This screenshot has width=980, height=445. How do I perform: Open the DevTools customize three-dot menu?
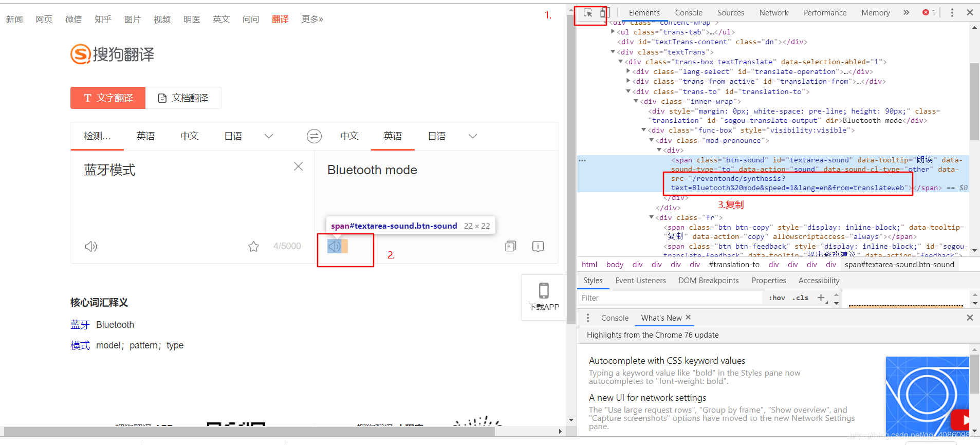click(x=952, y=12)
